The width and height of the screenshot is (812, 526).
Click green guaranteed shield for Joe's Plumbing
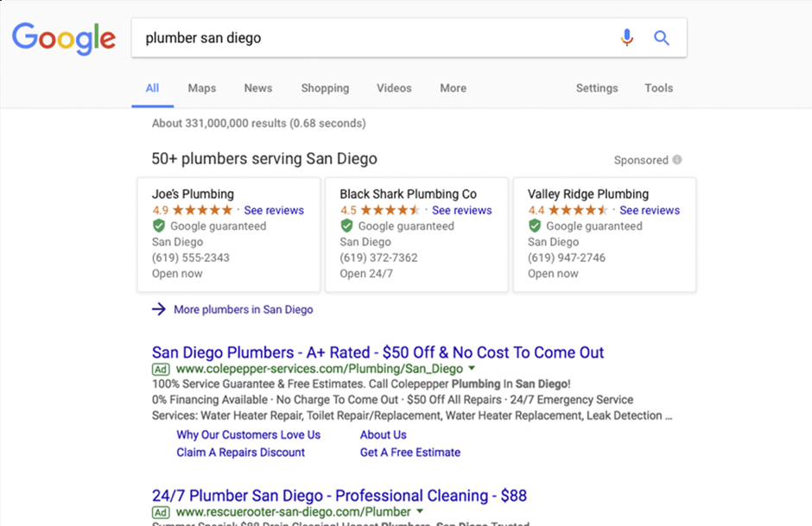(158, 225)
